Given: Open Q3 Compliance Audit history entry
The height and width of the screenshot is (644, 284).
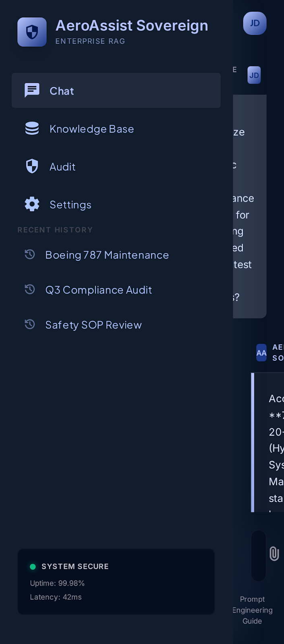Looking at the screenshot, I should 116,290.
